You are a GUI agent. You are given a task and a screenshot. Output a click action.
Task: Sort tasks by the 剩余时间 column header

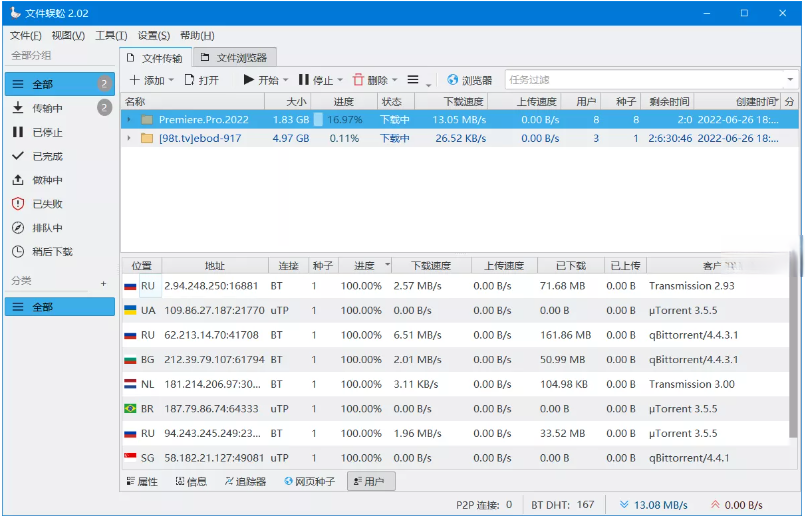click(668, 101)
